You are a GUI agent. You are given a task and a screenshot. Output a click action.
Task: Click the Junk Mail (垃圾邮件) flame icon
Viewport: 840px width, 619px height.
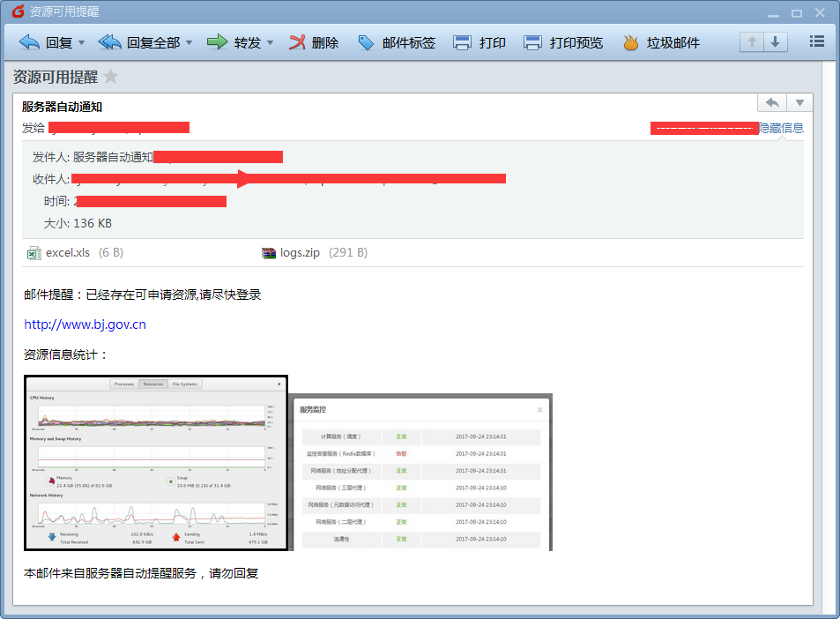tap(631, 42)
